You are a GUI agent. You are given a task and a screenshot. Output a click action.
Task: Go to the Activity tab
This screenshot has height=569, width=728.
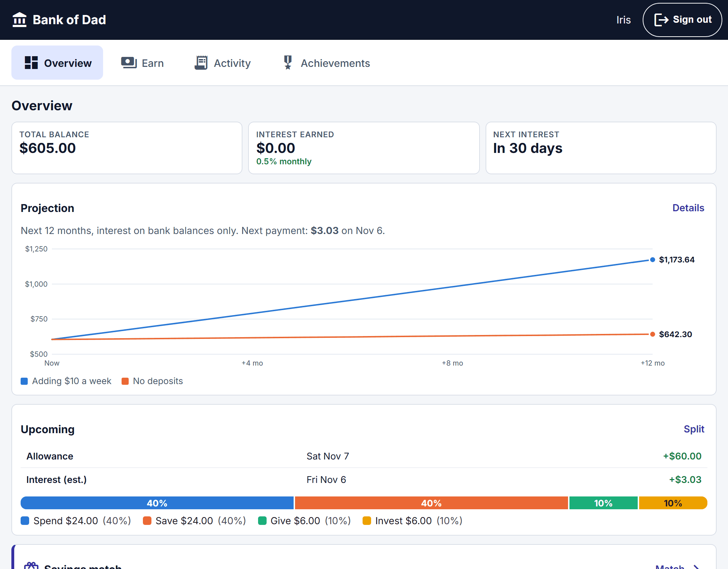tap(223, 63)
